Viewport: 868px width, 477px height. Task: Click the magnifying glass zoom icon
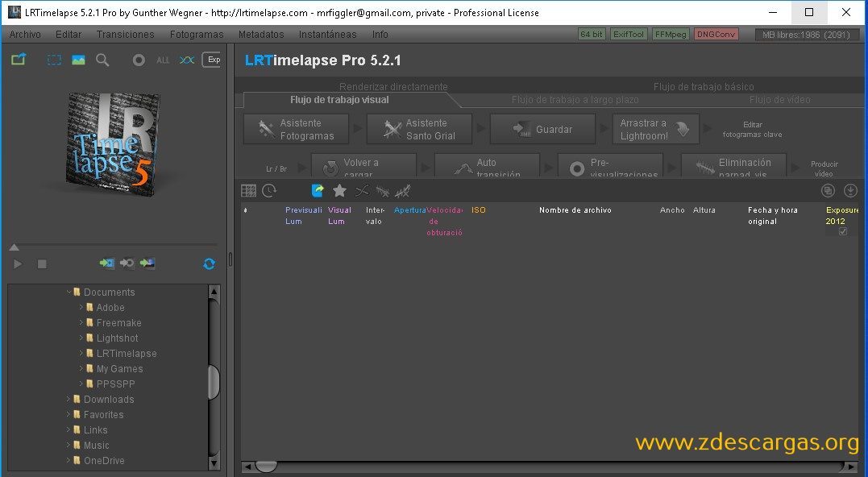click(x=102, y=60)
